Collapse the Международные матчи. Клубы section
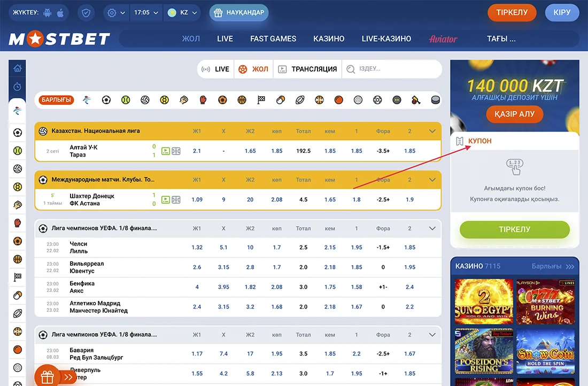 [432, 180]
